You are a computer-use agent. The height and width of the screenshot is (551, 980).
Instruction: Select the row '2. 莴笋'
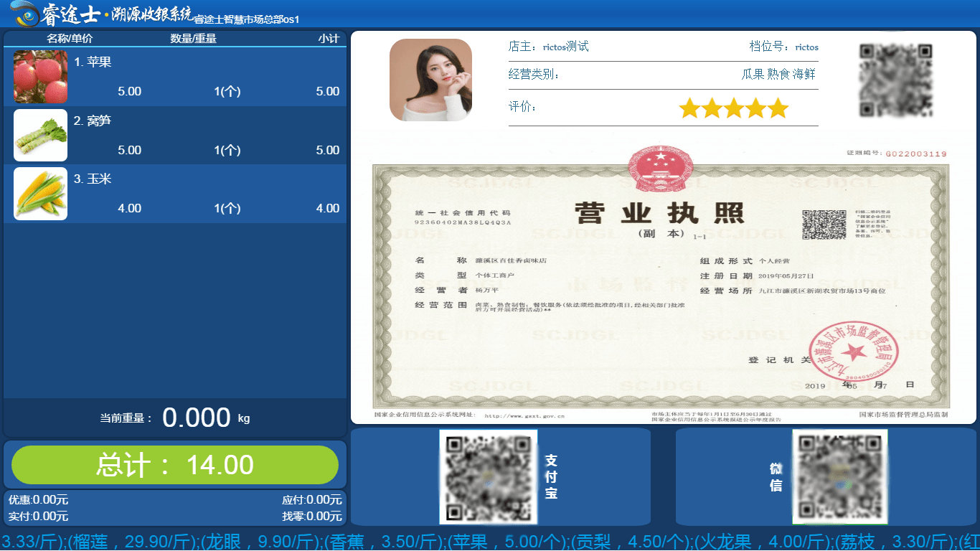pyautogui.click(x=175, y=136)
